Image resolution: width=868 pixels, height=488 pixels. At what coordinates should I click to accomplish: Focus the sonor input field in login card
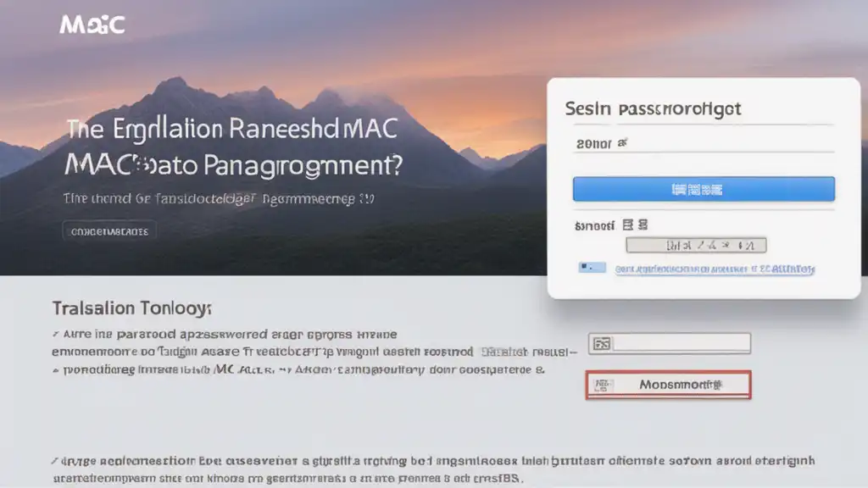704,143
